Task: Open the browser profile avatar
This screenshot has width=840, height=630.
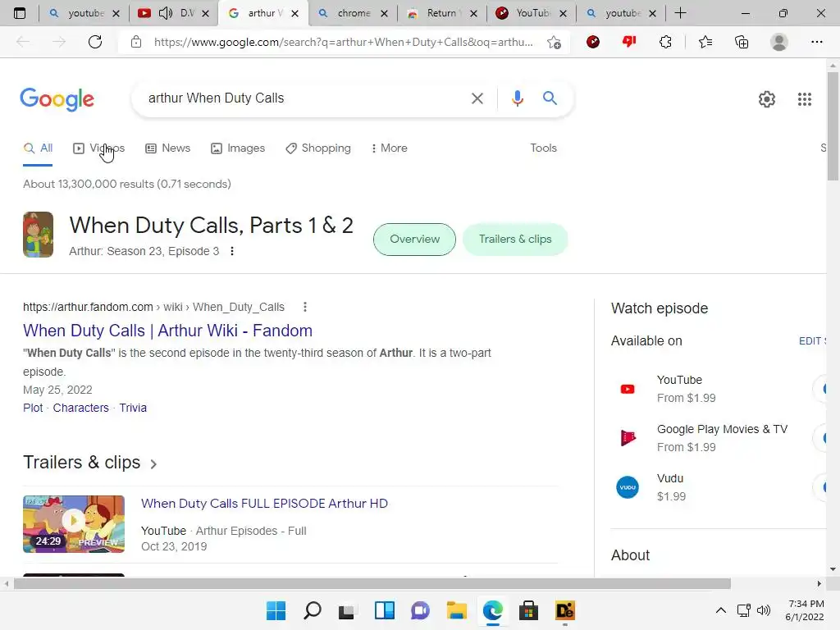Action: click(779, 42)
